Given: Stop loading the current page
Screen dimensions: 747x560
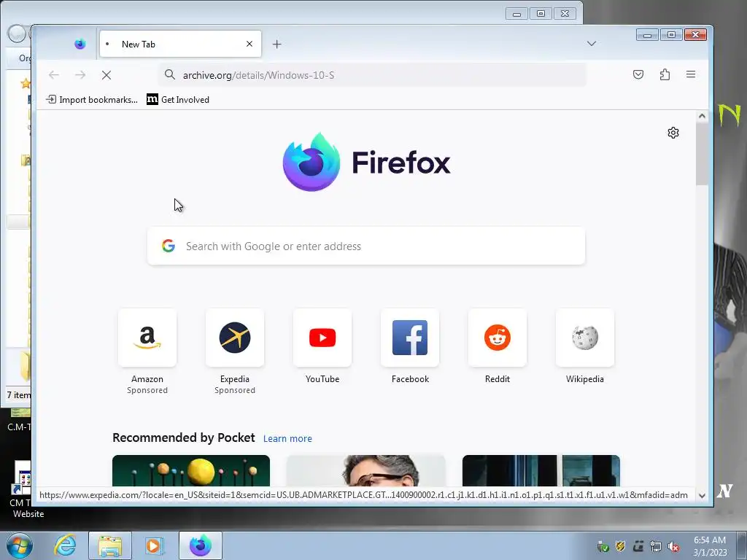Looking at the screenshot, I should 107,75.
